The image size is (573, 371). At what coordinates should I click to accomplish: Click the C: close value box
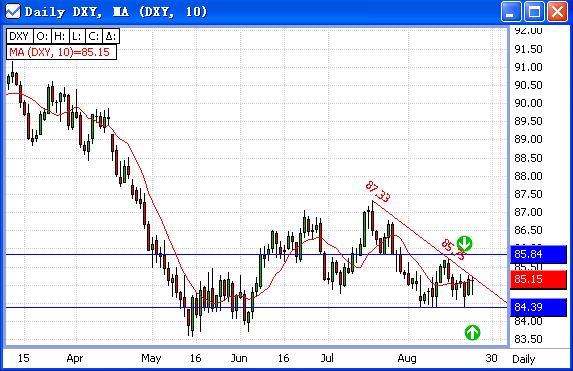point(94,37)
